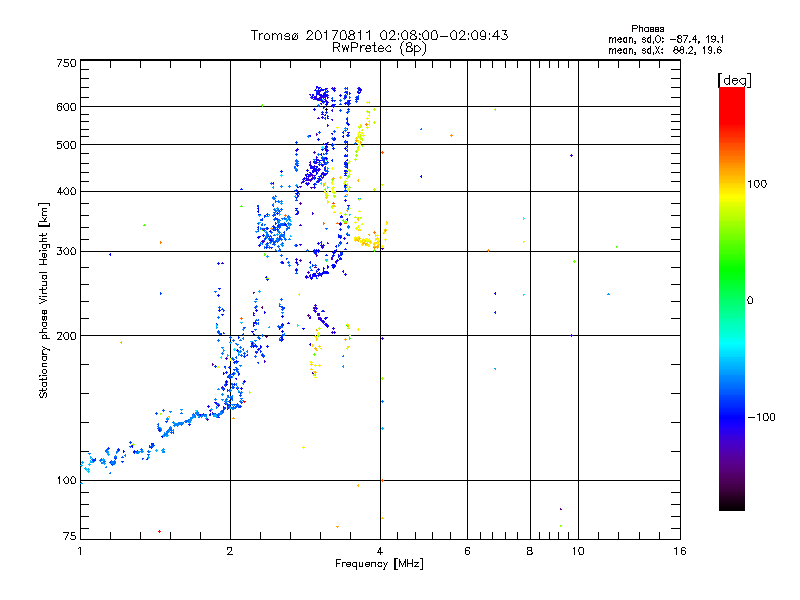Click x-axis tick label '10'
Viewport: 800px width, 600px height.
pos(578,551)
